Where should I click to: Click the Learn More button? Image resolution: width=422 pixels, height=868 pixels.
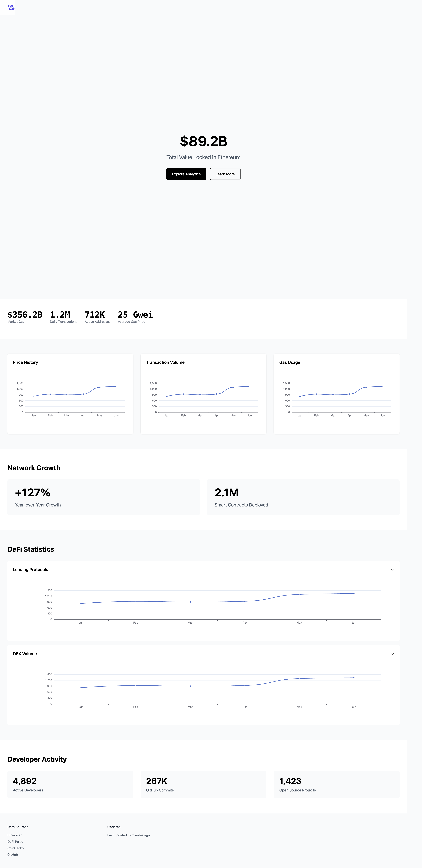coord(225,174)
